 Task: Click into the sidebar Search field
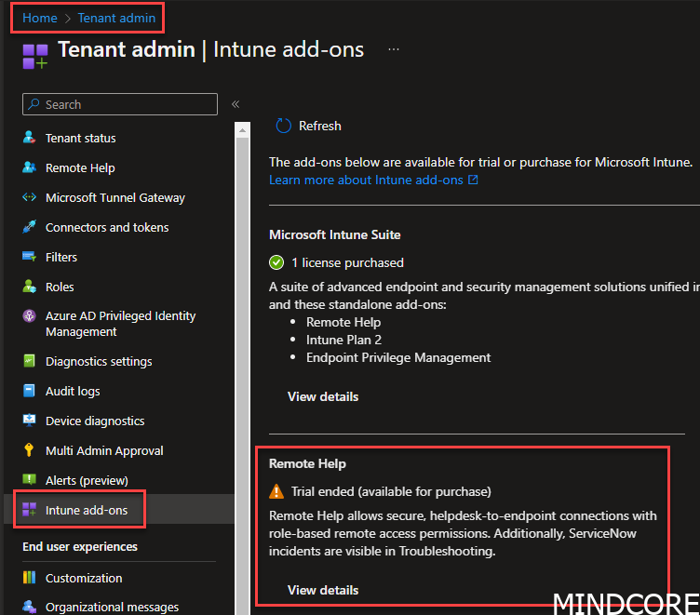pyautogui.click(x=120, y=104)
